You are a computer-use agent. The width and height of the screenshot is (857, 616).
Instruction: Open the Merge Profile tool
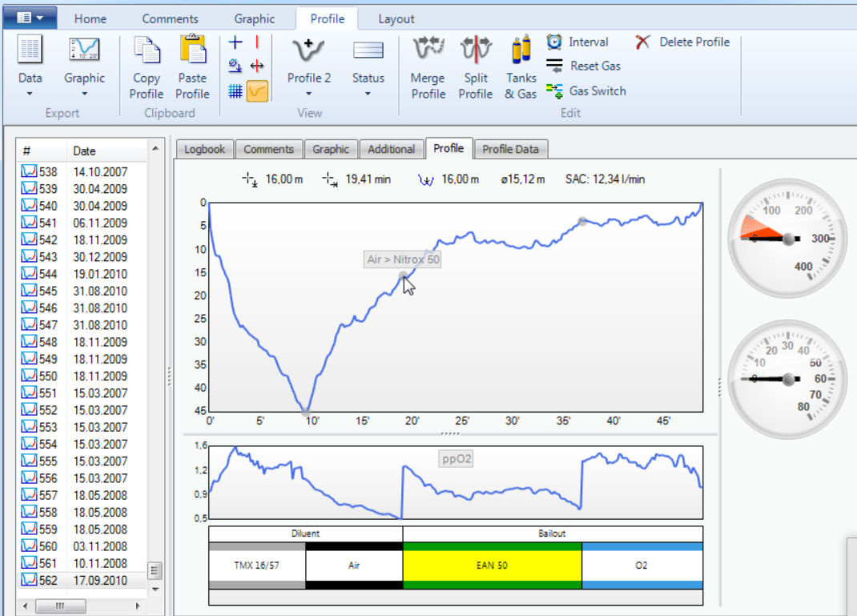click(x=428, y=51)
